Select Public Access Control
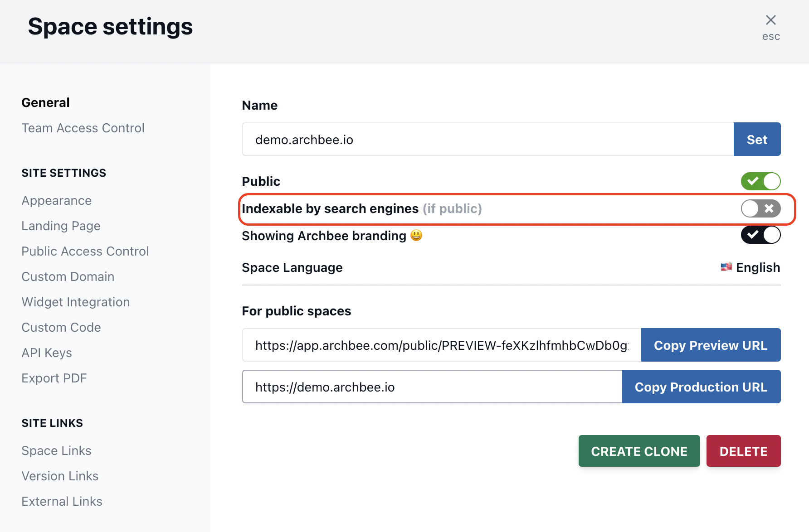The image size is (809, 532). pyautogui.click(x=85, y=251)
